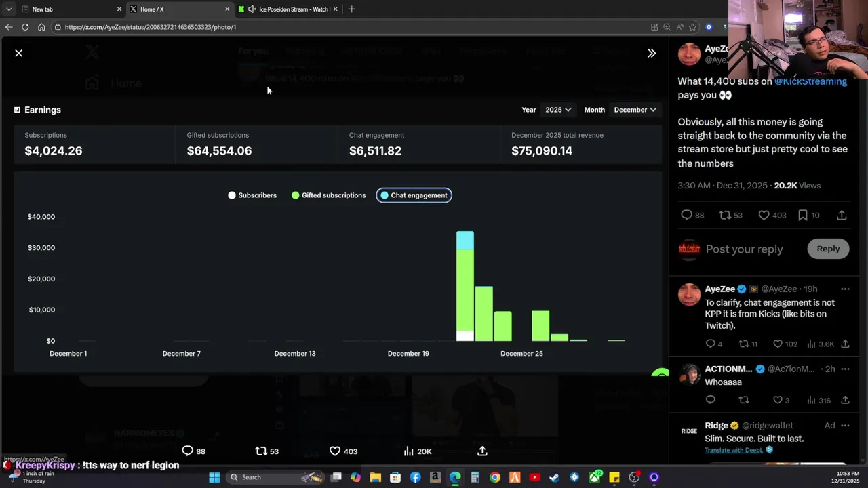Screen dimensions: 868x488
Task: Open YouTube from the taskbar
Action: 534,477
